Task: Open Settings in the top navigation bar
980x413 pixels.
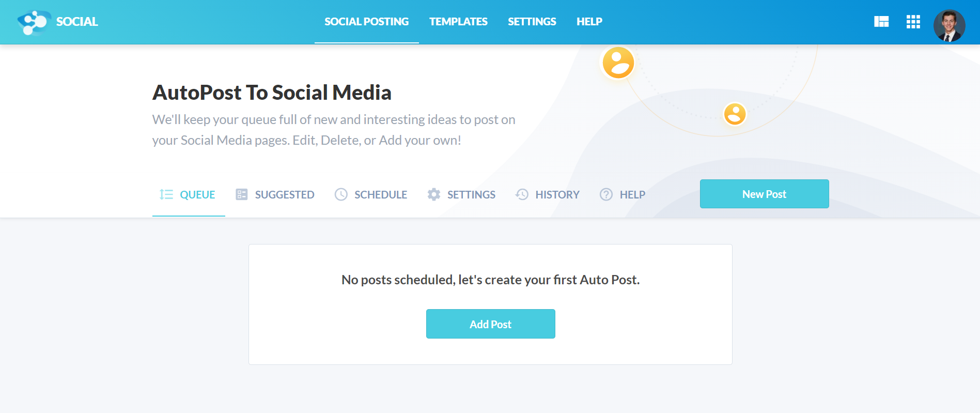Action: [532, 22]
